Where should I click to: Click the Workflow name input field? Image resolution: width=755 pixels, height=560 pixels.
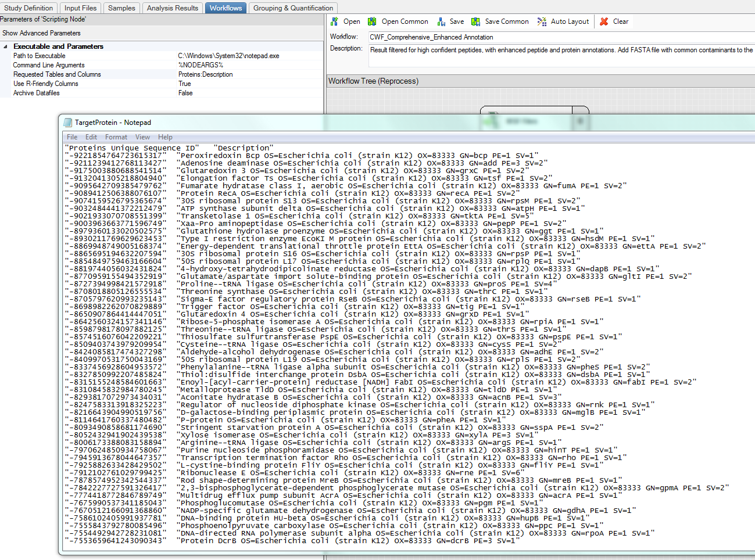click(x=558, y=37)
